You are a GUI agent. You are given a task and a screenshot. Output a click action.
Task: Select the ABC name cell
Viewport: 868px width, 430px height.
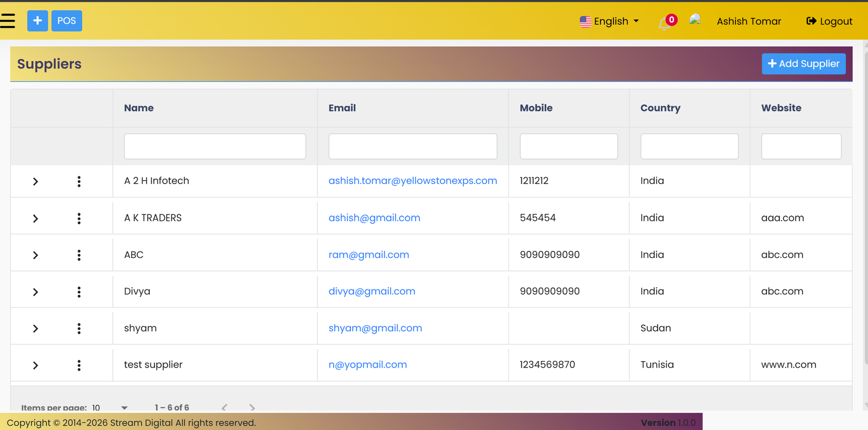point(215,255)
